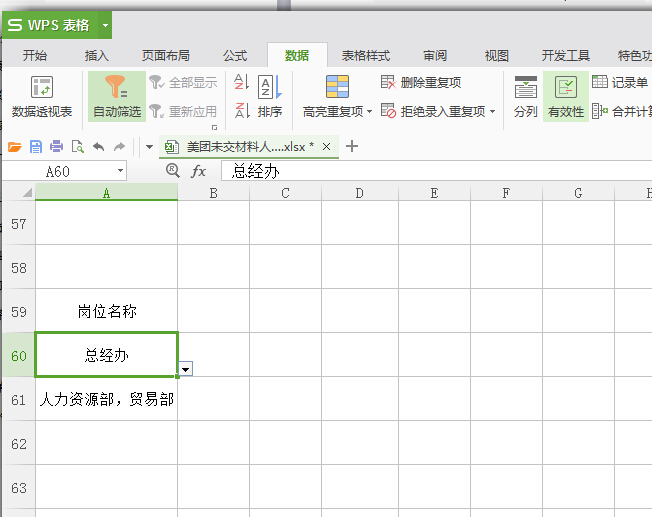Select column A header
This screenshot has height=517, width=652.
coord(106,193)
